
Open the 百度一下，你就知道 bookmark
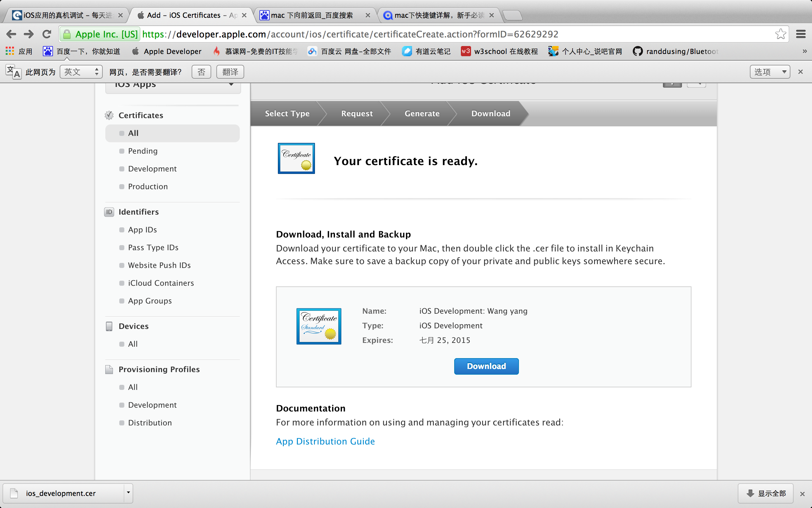click(x=82, y=51)
